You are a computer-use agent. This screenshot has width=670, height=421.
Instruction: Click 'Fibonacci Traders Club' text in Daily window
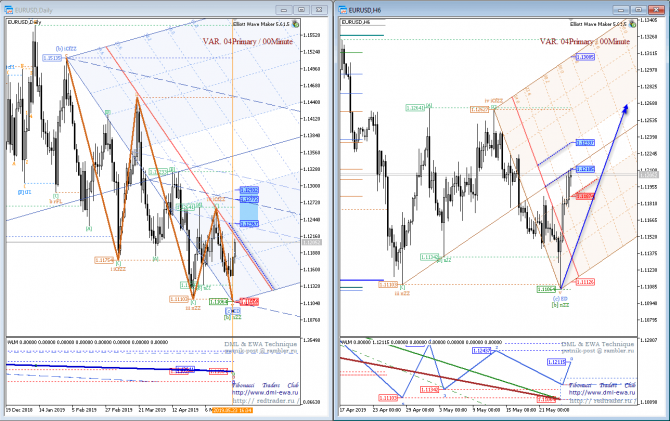point(266,385)
